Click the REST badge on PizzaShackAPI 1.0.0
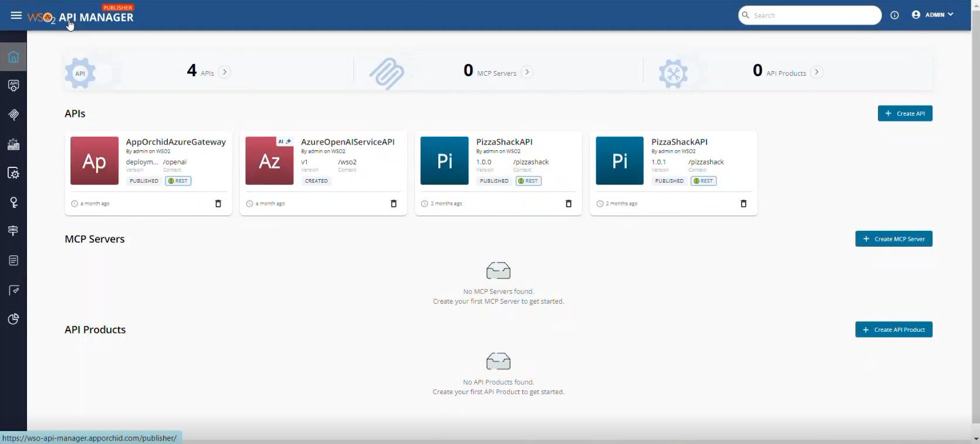This screenshot has width=980, height=444. click(529, 181)
